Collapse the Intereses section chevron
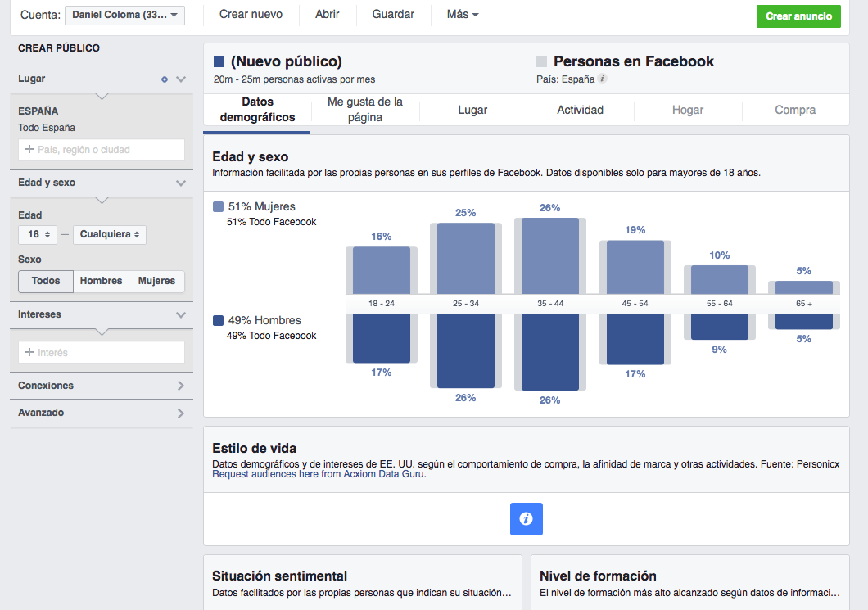This screenshot has width=868, height=610. [180, 315]
